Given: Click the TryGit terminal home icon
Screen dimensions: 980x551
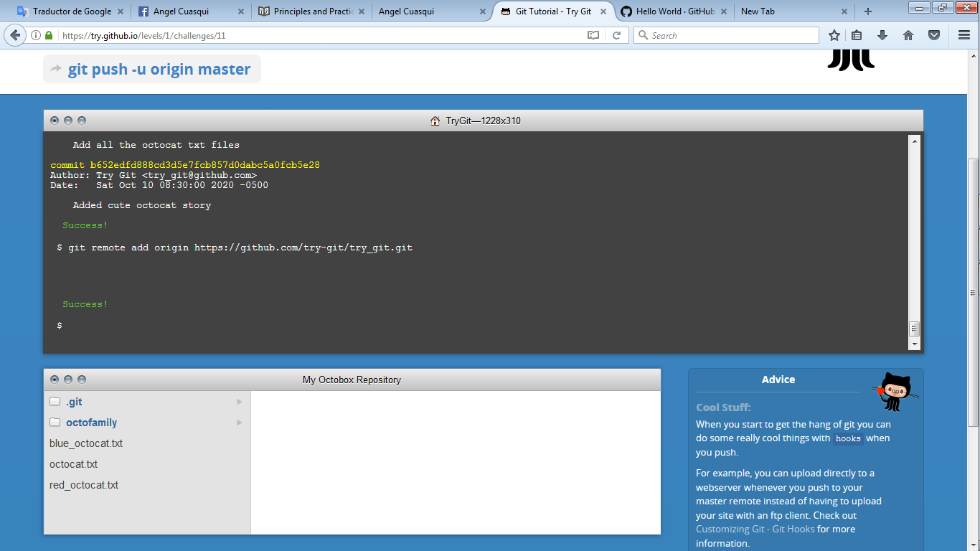Looking at the screenshot, I should coord(435,121).
